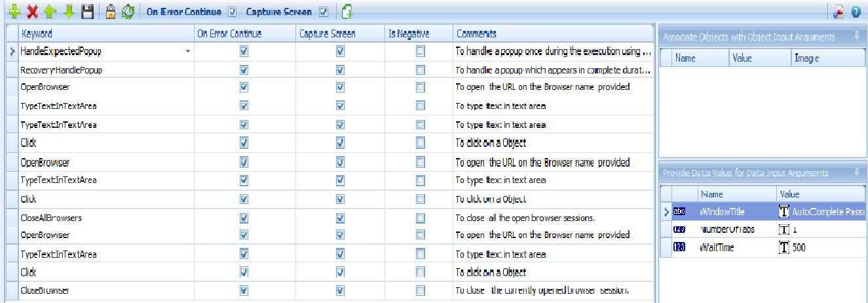
Task: Select the RecoveryHandlePopup keyword row
Action: click(330, 70)
